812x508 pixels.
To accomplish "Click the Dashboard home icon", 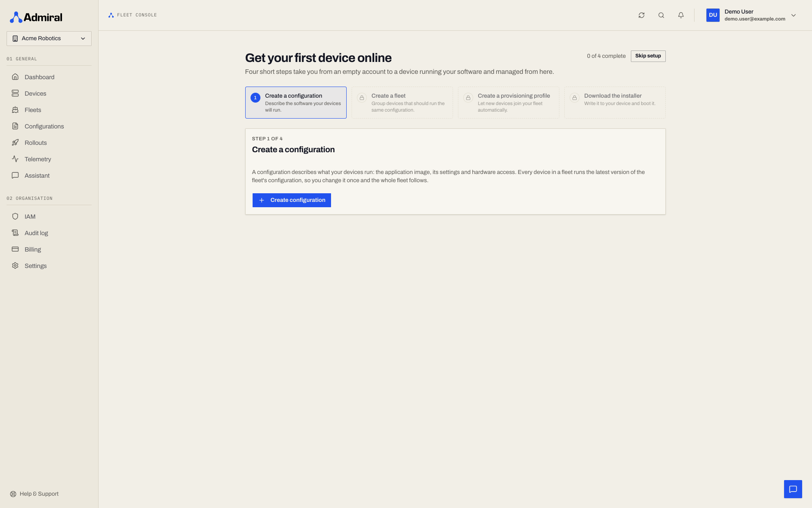I will pyautogui.click(x=15, y=77).
